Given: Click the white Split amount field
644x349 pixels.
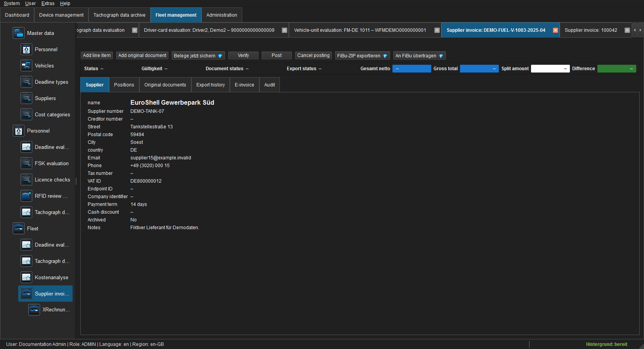Looking at the screenshot, I should coord(550,69).
